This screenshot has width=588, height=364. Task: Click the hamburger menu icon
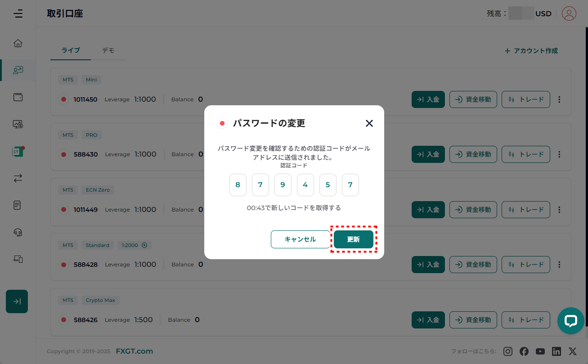18,13
